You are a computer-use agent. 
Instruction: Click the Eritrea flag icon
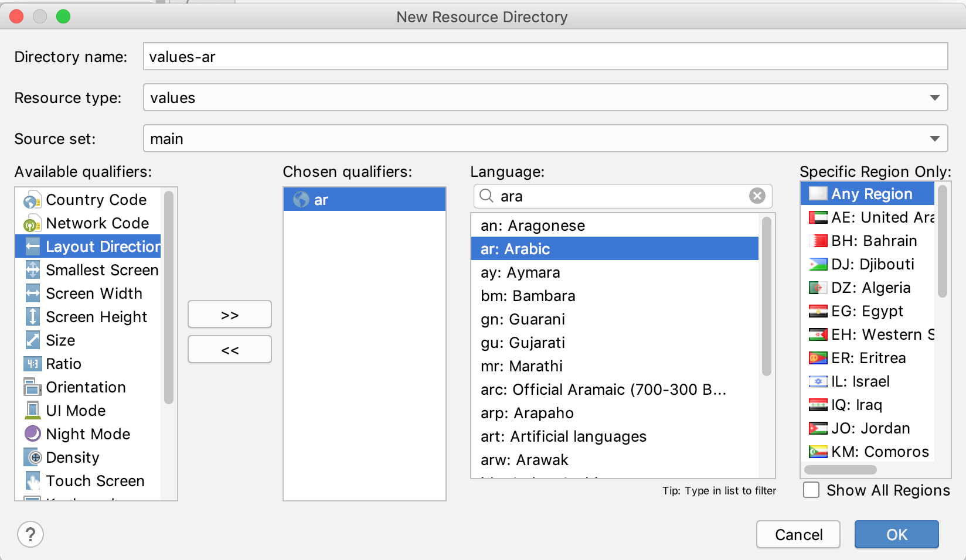(818, 358)
